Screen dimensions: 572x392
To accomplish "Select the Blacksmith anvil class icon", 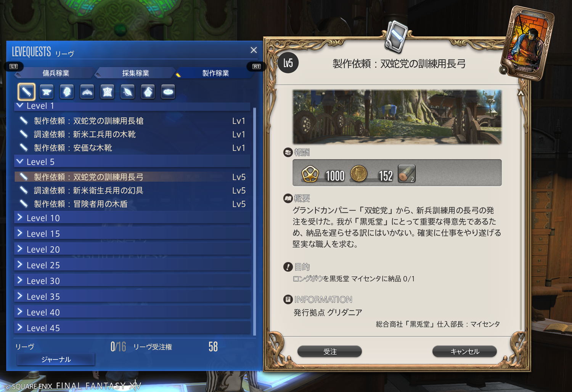I will click(47, 92).
